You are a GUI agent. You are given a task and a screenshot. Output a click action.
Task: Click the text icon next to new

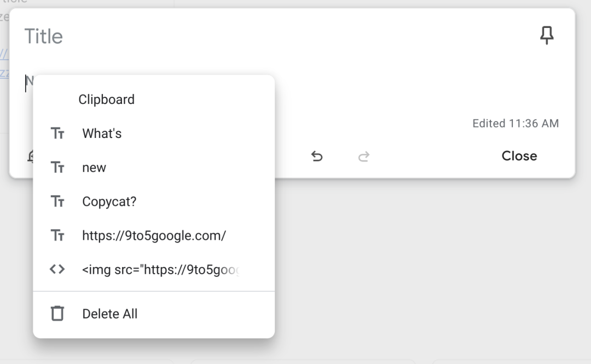click(57, 167)
